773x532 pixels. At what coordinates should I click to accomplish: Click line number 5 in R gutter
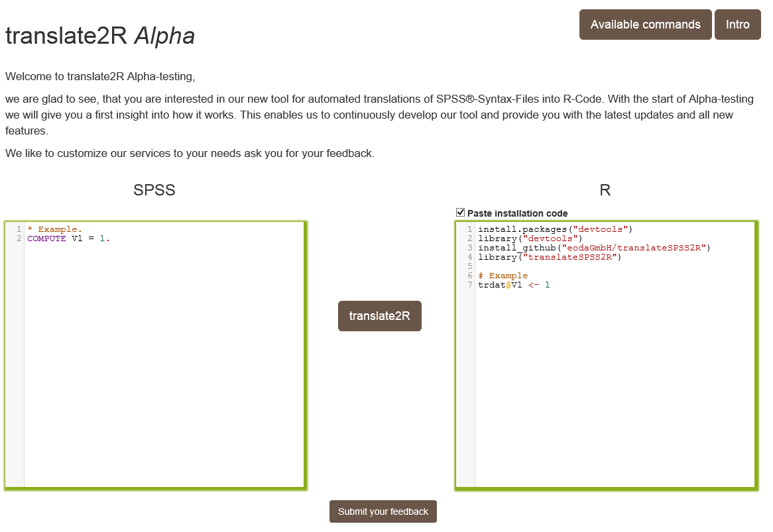coord(470,266)
